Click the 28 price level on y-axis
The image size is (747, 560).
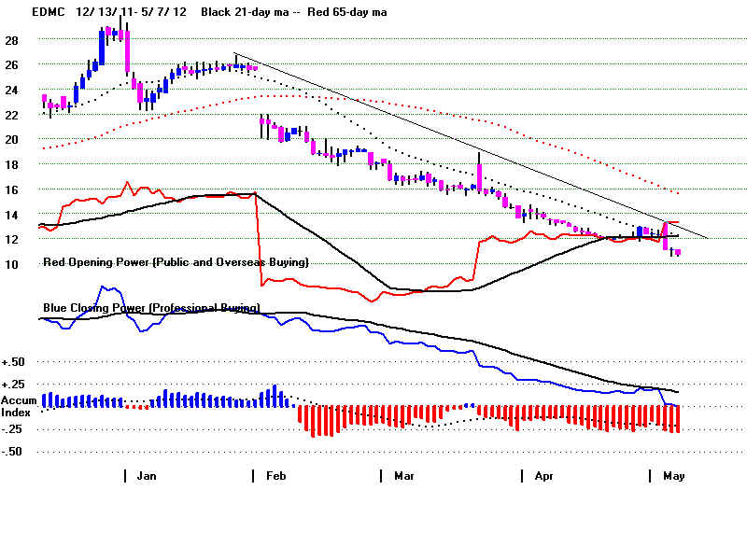(13, 40)
